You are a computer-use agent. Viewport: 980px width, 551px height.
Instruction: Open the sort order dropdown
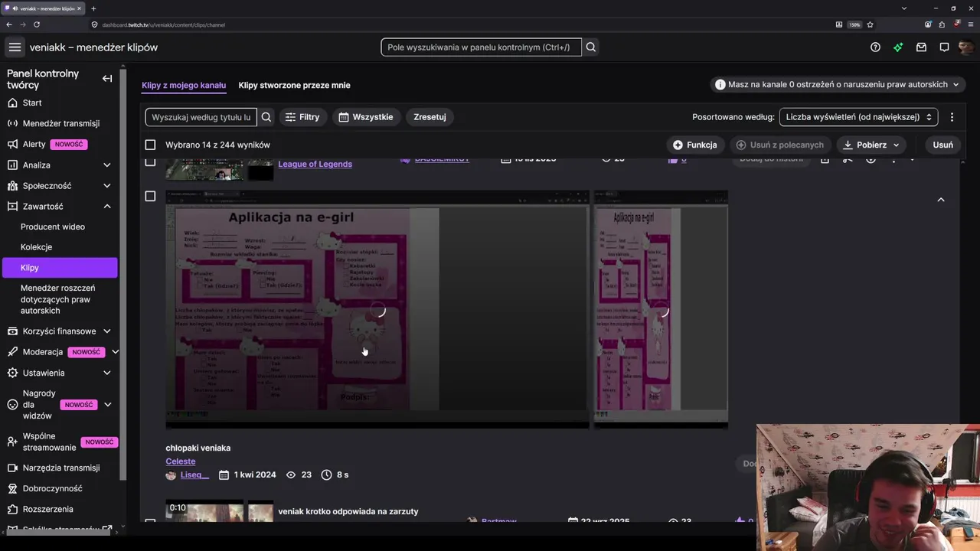click(858, 117)
